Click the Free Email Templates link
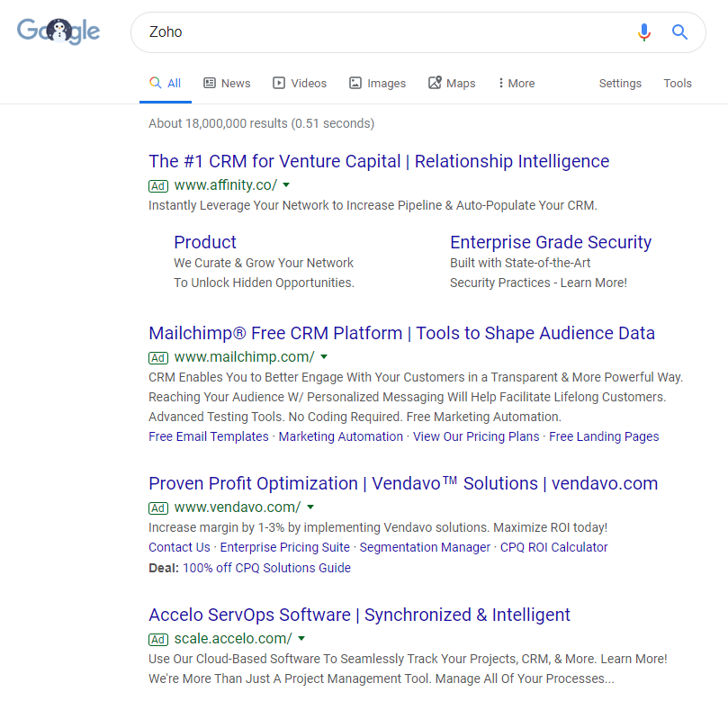The image size is (728, 701). 208,436
